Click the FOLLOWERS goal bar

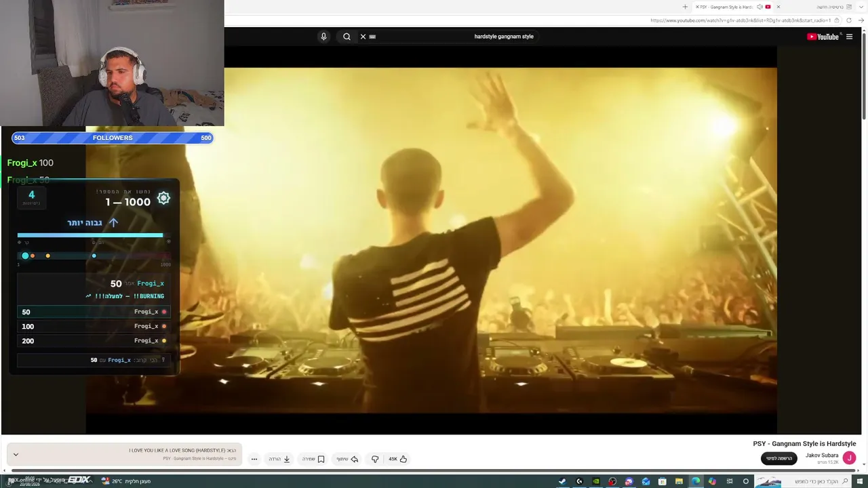113,138
